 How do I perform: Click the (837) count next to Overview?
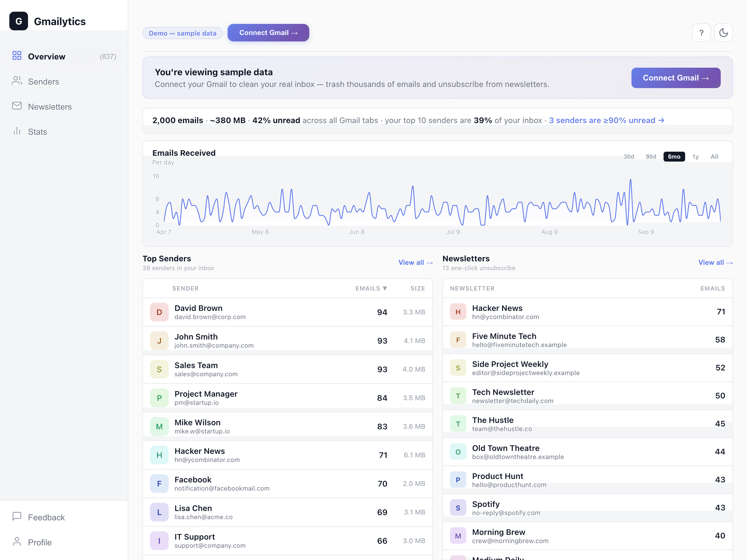click(108, 56)
